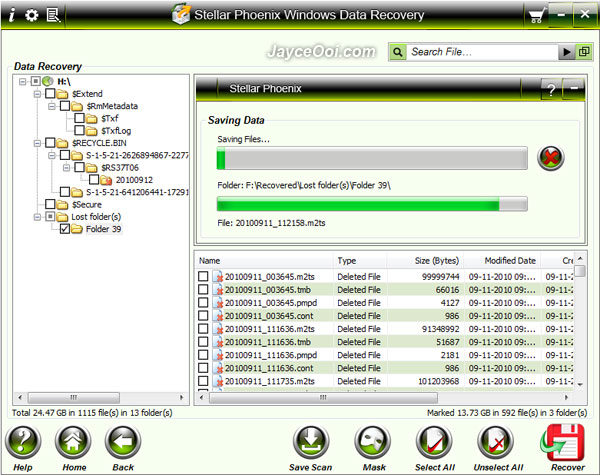Click the Save Scan icon
The height and width of the screenshot is (475, 600).
pyautogui.click(x=311, y=442)
